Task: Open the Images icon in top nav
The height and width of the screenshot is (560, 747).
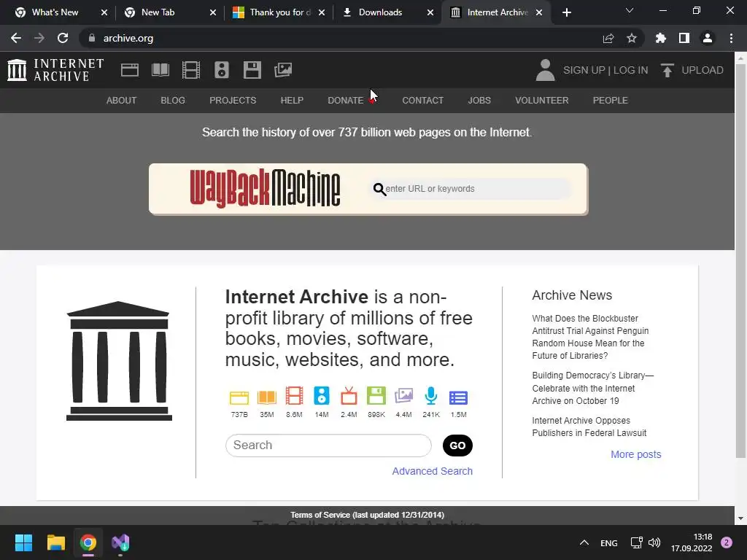Action: (283, 70)
